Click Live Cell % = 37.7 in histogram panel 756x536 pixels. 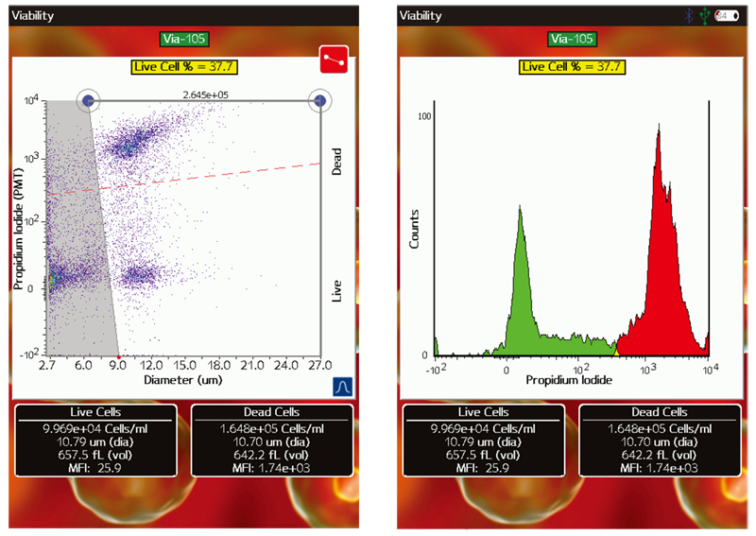[x=573, y=66]
